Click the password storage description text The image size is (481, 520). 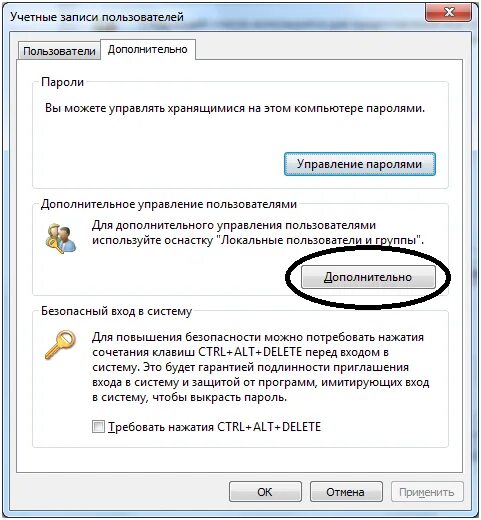pos(235,108)
